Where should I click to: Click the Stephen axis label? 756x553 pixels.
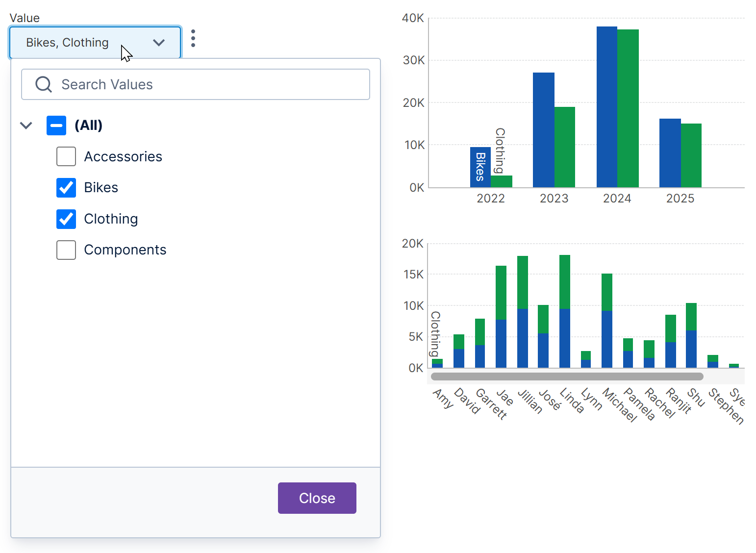tap(727, 406)
